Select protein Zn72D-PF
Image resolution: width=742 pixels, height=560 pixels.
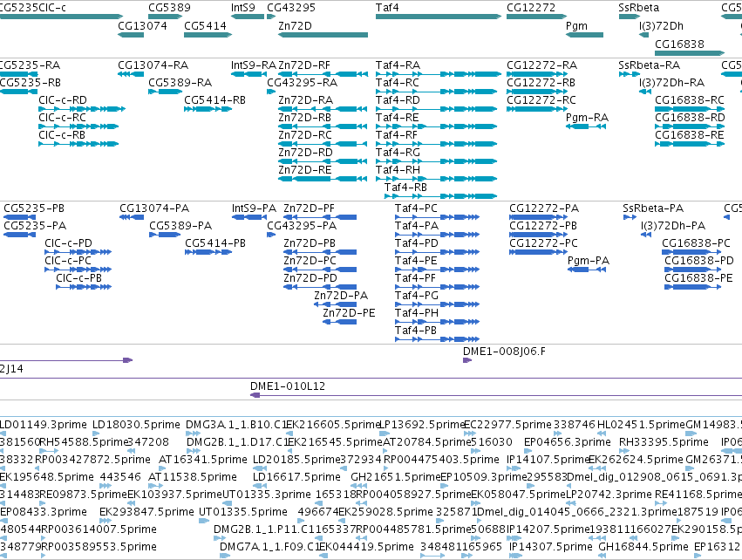[x=309, y=208]
